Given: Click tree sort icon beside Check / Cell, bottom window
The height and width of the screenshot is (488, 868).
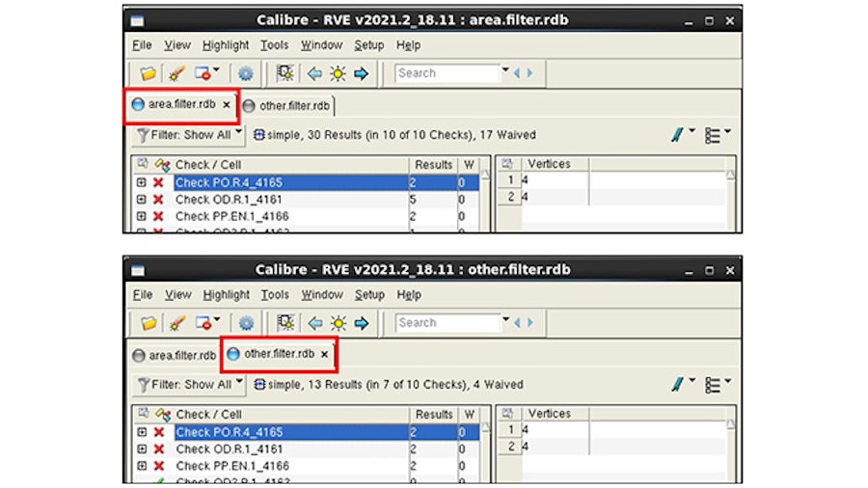Looking at the screenshot, I should [163, 414].
